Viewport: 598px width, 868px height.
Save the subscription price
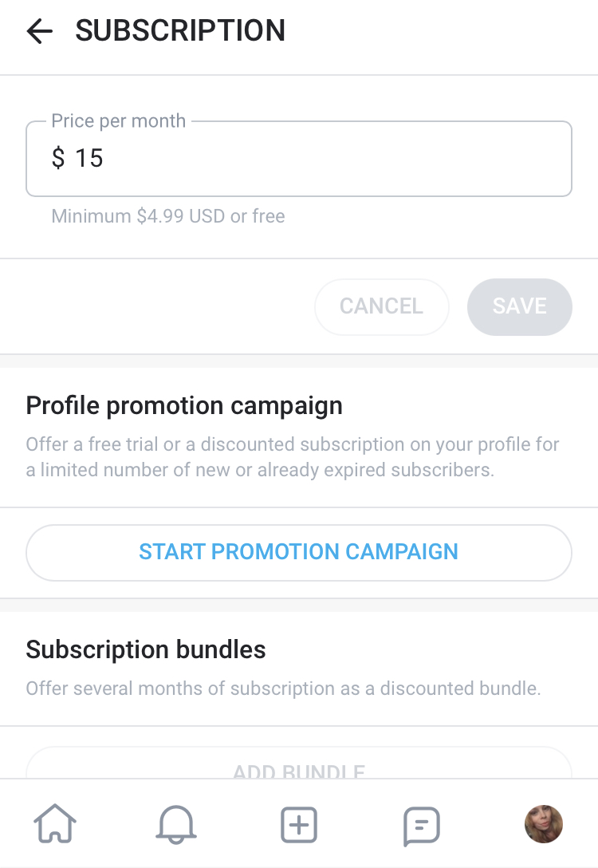[x=519, y=306]
